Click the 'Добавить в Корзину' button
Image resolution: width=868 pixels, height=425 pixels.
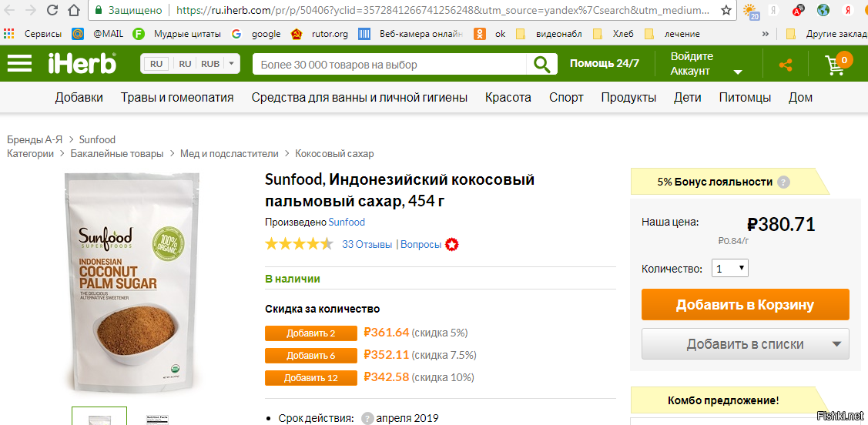(x=745, y=305)
